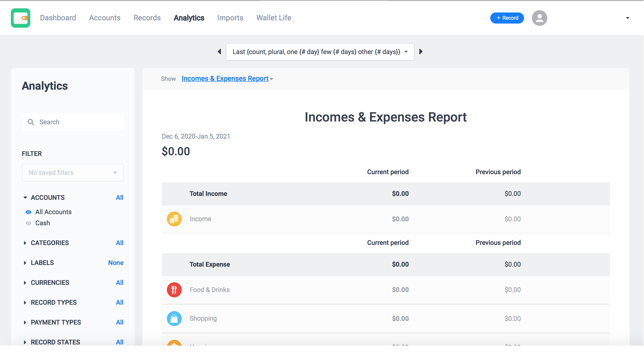Click the Income coins category icon

click(174, 219)
